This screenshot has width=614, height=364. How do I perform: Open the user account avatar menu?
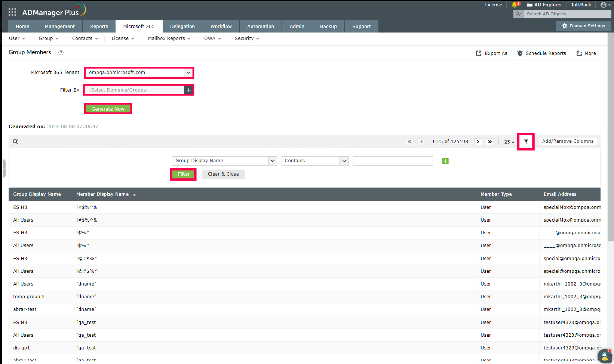tap(604, 5)
